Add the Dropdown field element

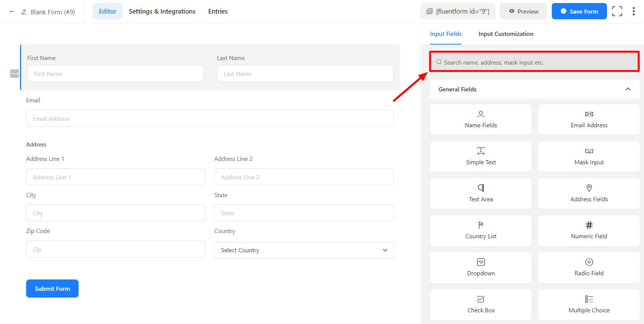coord(481,267)
